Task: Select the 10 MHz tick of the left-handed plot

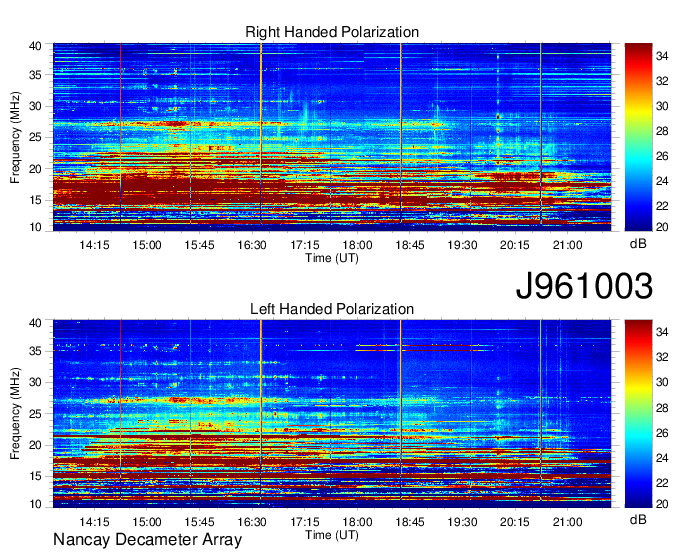Action: coord(35,503)
